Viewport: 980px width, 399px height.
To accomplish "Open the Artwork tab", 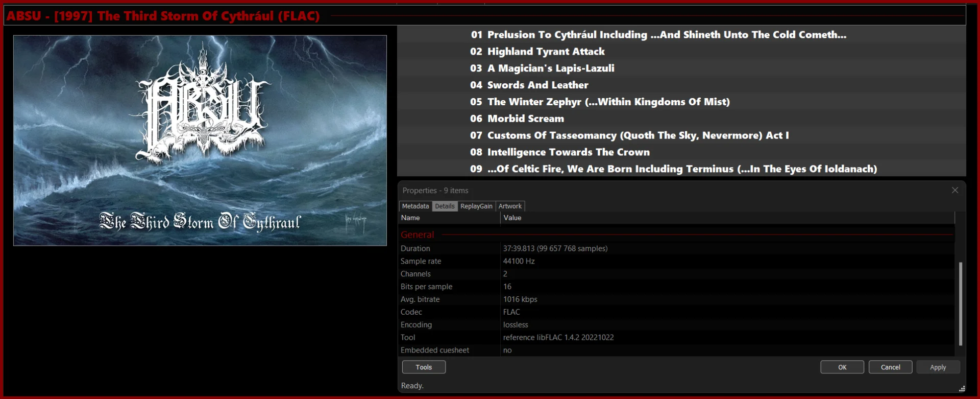I will coord(510,206).
